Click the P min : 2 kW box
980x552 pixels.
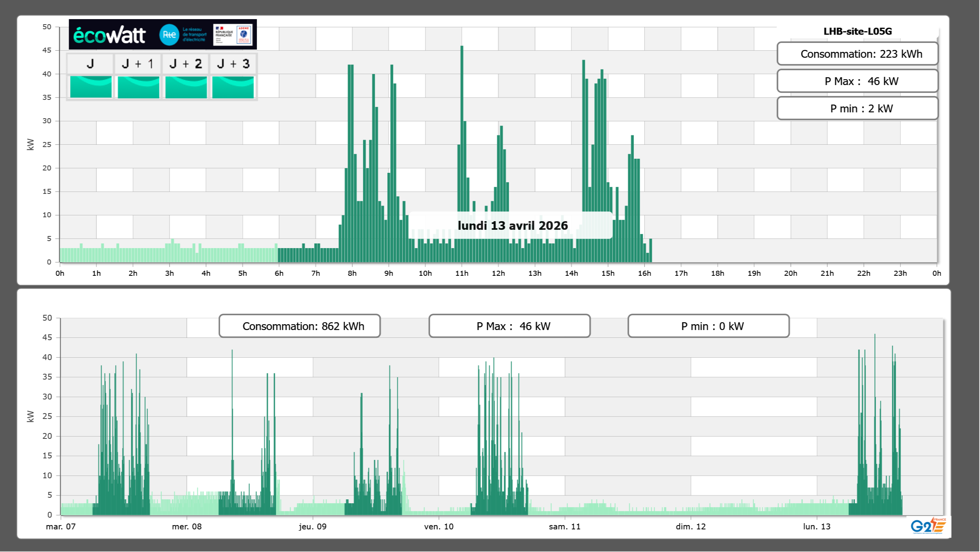coord(857,108)
